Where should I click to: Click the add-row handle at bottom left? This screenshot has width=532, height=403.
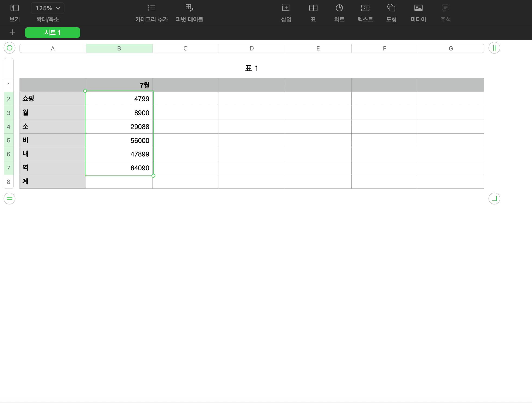[x=9, y=199]
